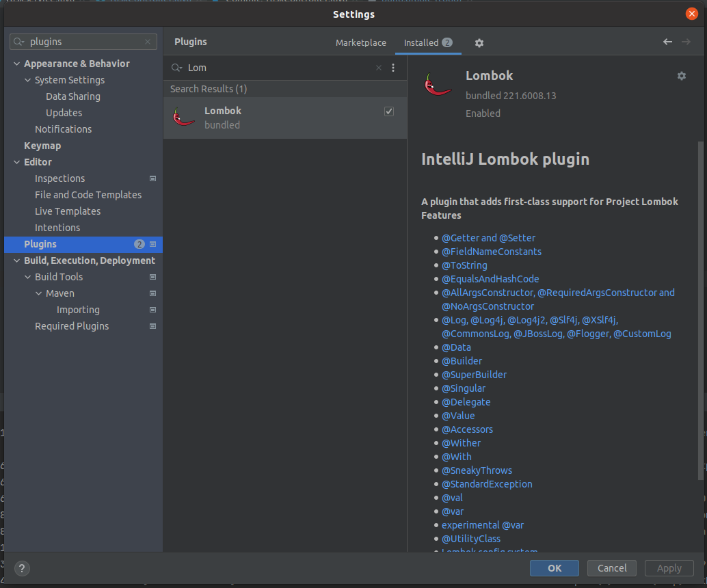
Task: Clear the "Lom" search with the X icon
Action: click(x=379, y=68)
